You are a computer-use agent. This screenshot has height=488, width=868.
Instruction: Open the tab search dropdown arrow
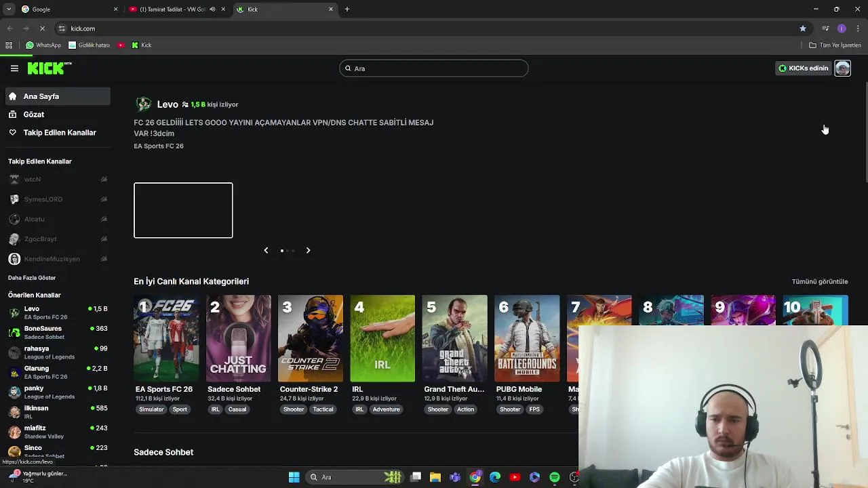9,9
